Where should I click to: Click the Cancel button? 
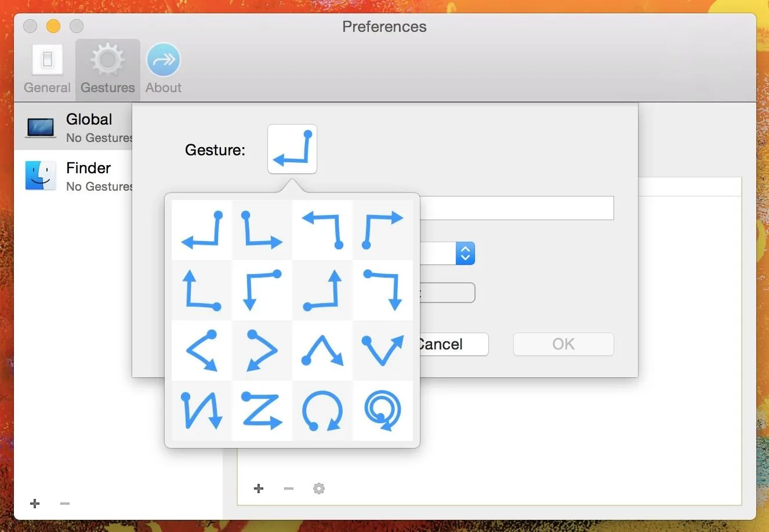[x=453, y=344]
